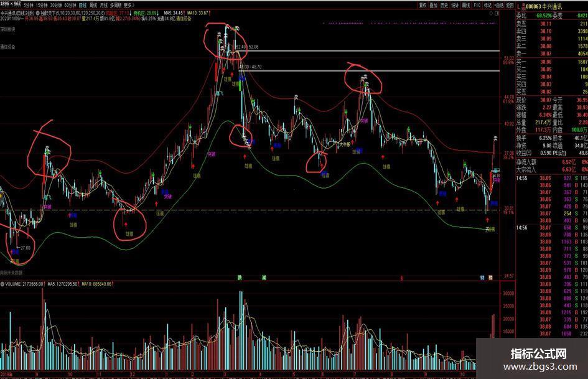588x379 pixels.
Task: Click the 标记 mark button
Action: 487,5
